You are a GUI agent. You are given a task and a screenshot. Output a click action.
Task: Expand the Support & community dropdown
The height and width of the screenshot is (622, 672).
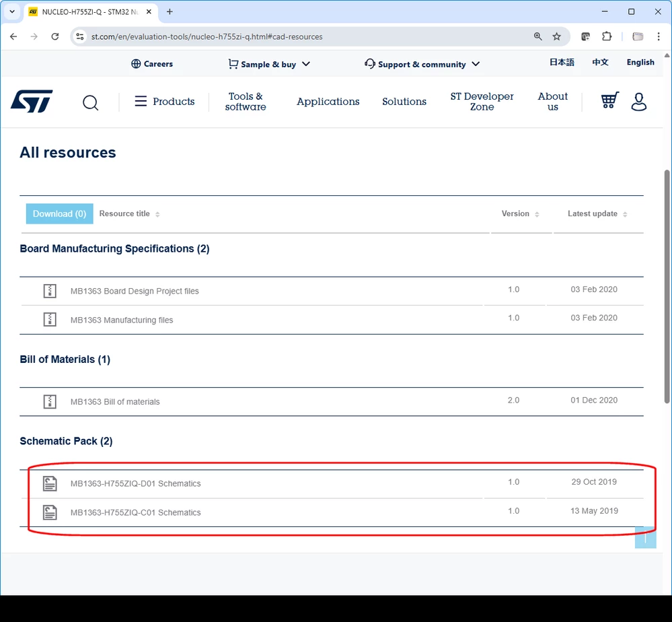[422, 64]
